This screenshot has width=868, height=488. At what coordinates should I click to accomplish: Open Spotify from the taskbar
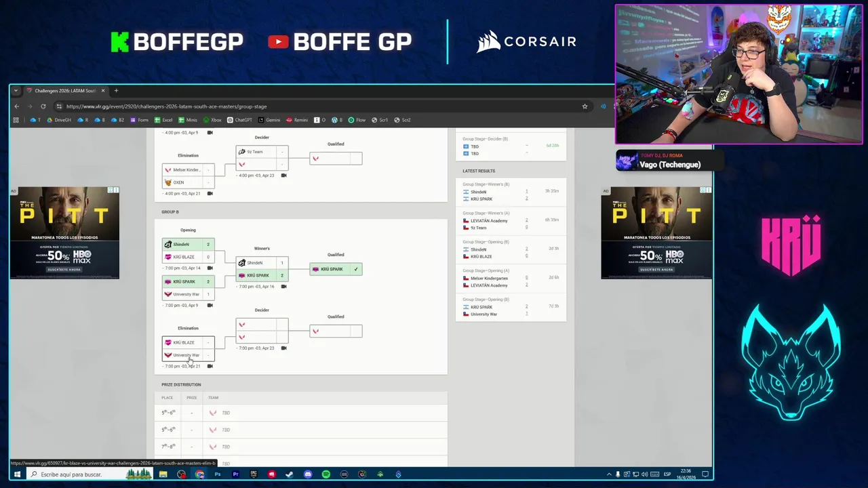(325, 474)
